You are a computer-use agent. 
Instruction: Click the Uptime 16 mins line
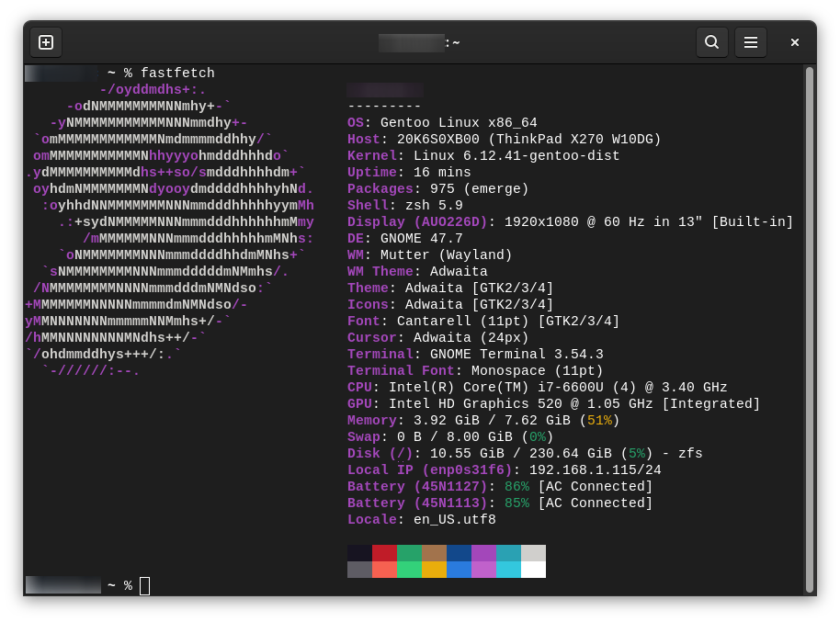coord(409,173)
